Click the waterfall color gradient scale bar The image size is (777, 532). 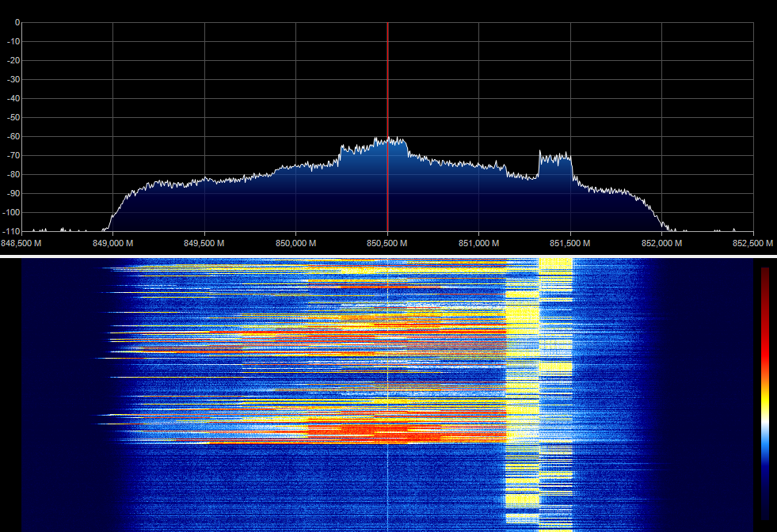765,393
